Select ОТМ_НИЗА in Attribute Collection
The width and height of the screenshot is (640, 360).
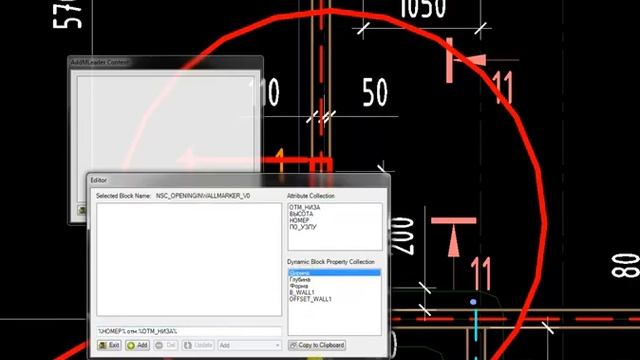(305, 207)
